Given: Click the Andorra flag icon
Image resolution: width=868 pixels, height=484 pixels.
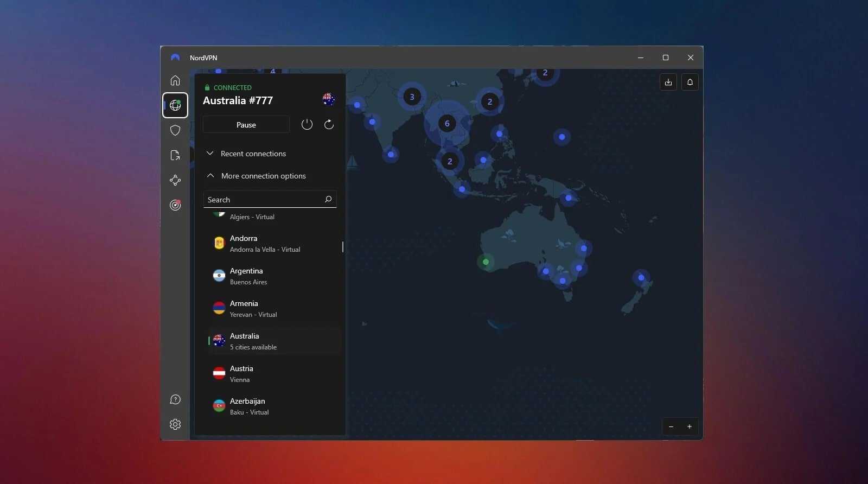Looking at the screenshot, I should click(x=219, y=243).
